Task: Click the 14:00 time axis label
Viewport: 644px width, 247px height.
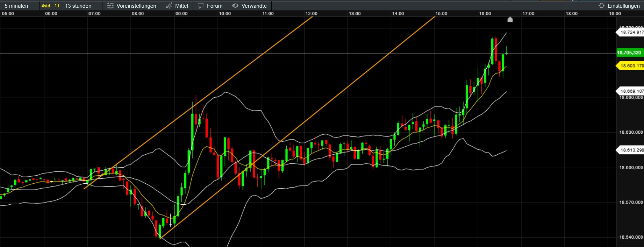Action: point(398,14)
